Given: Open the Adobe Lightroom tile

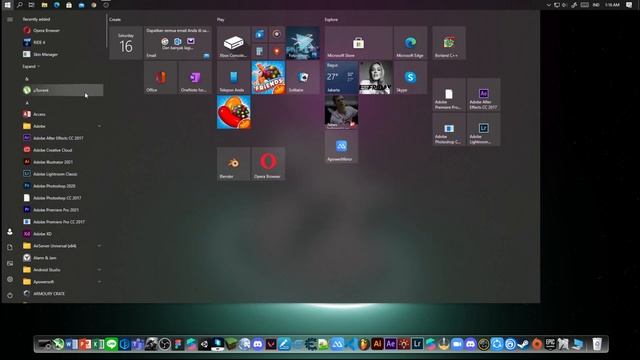Looking at the screenshot, I should (x=484, y=129).
